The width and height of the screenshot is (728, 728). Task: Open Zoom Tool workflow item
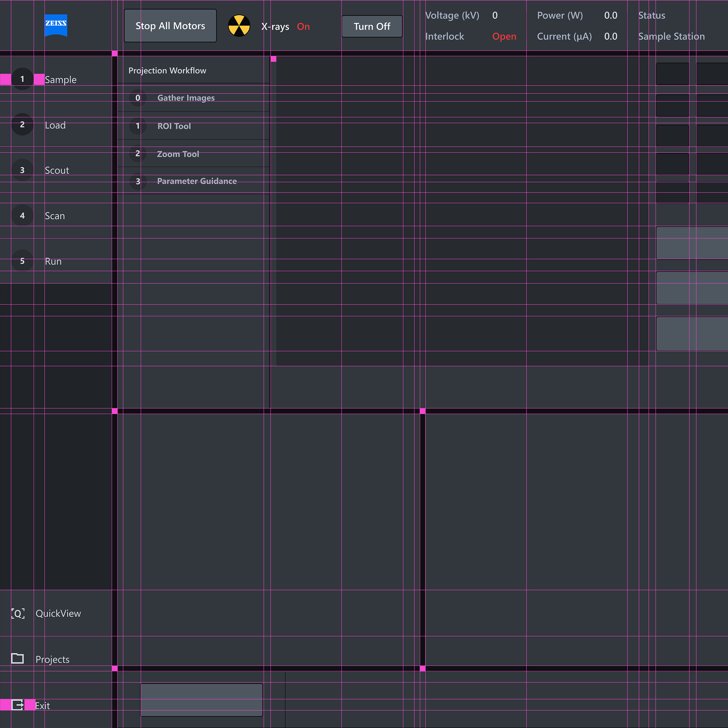[178, 154]
